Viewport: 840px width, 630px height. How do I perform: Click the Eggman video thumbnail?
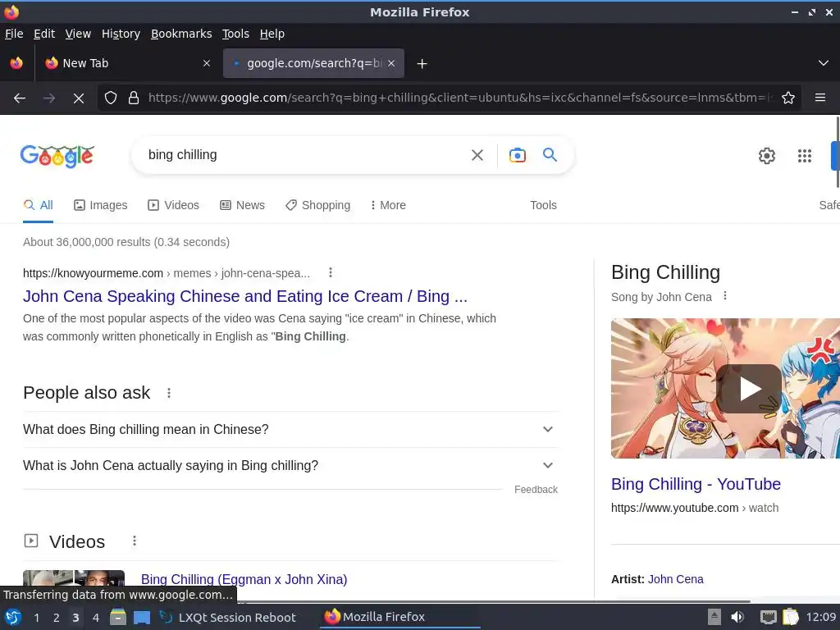[x=73, y=578]
